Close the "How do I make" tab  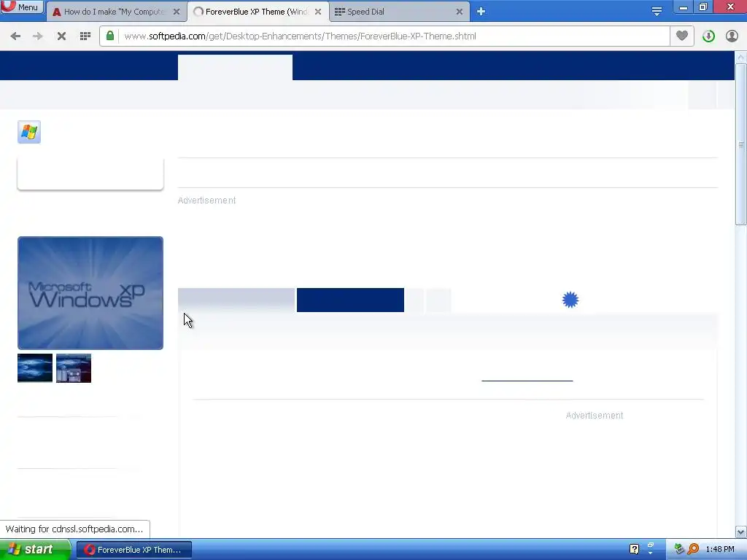177,12
